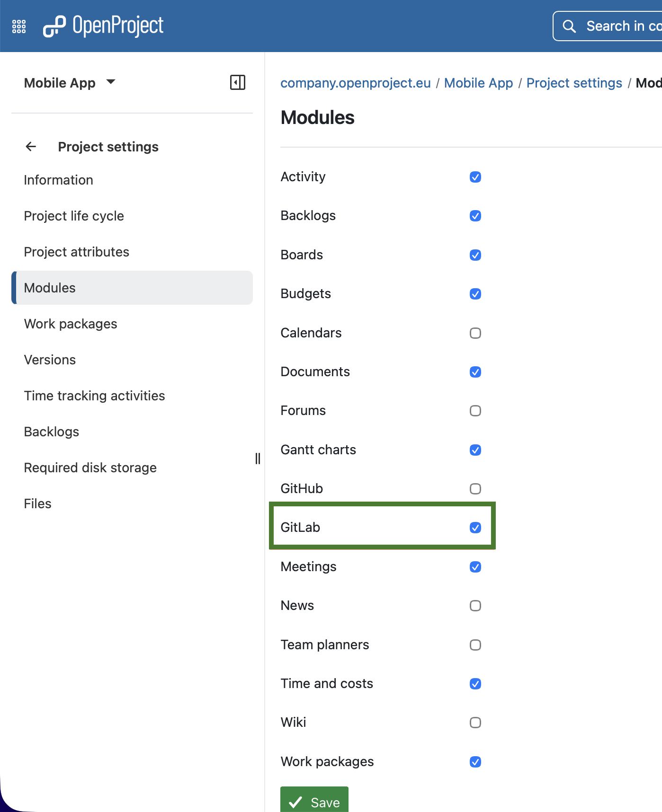The height and width of the screenshot is (812, 662).
Task: Toggle the Meetings module checkbox
Action: pyautogui.click(x=475, y=567)
